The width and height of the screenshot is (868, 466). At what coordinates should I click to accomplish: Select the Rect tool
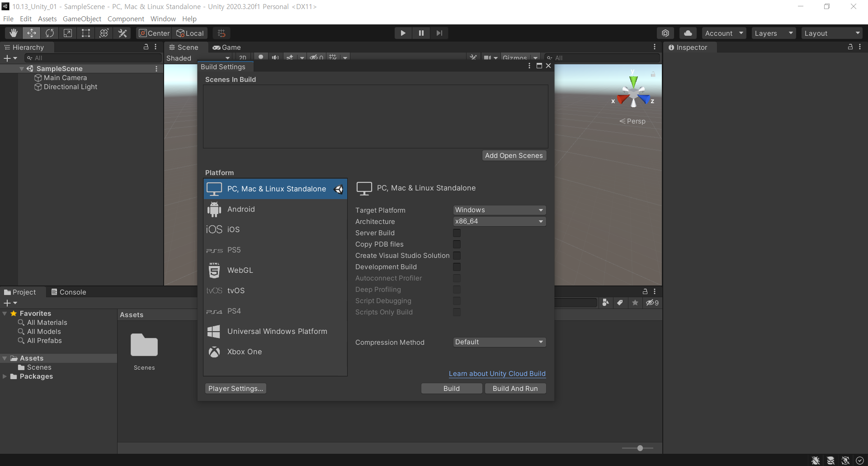86,33
